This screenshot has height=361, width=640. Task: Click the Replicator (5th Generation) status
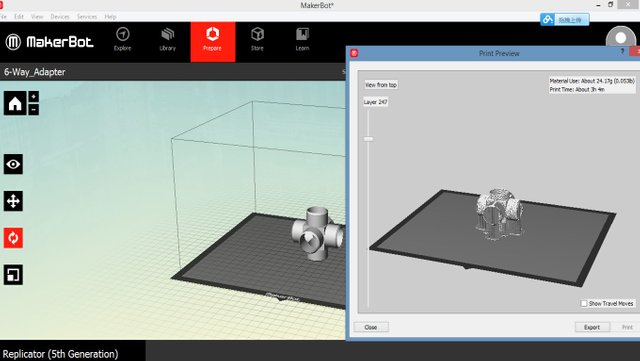pos(60,354)
